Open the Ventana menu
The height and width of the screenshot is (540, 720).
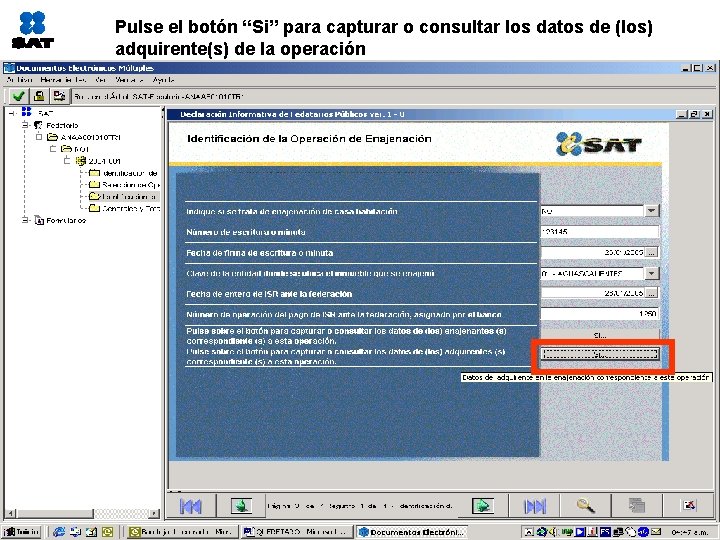129,80
